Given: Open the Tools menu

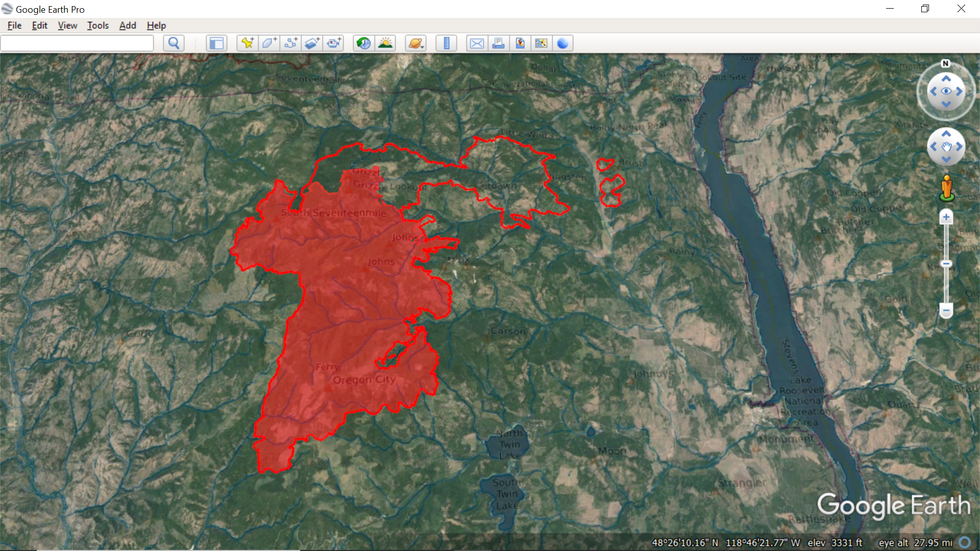Looking at the screenshot, I should 97,26.
